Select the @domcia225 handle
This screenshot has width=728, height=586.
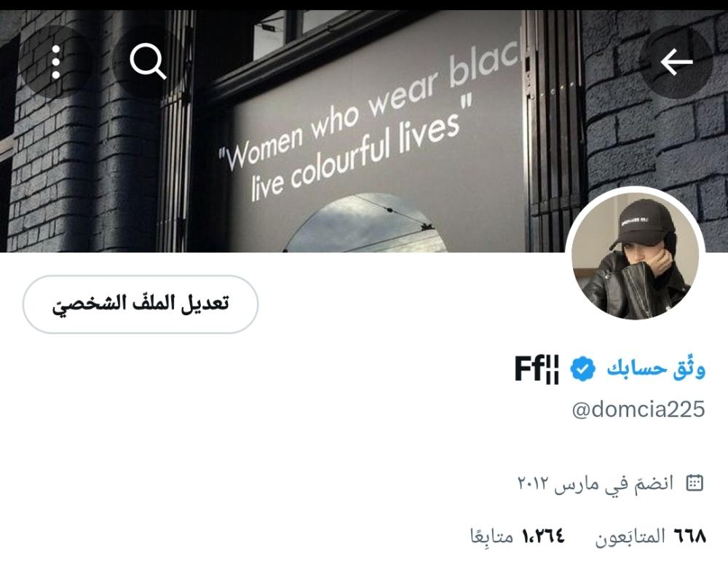pyautogui.click(x=638, y=410)
